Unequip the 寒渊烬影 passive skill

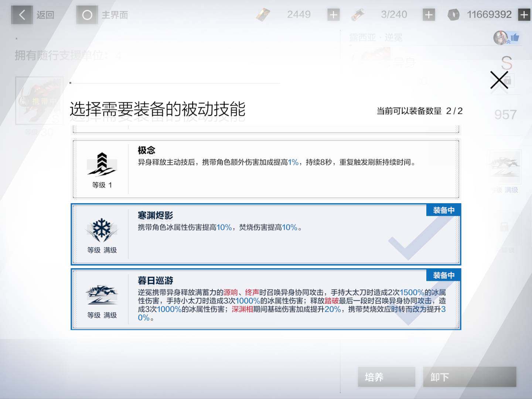click(x=266, y=234)
